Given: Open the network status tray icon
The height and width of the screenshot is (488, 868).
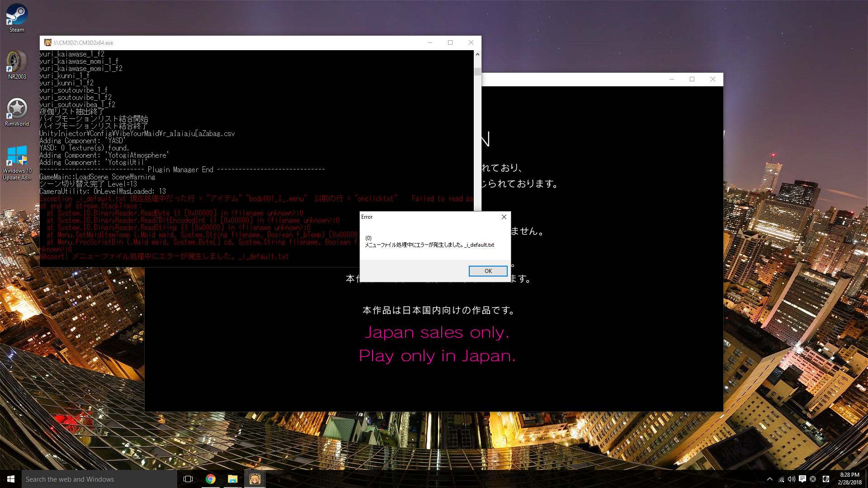Looking at the screenshot, I should tap(781, 479).
